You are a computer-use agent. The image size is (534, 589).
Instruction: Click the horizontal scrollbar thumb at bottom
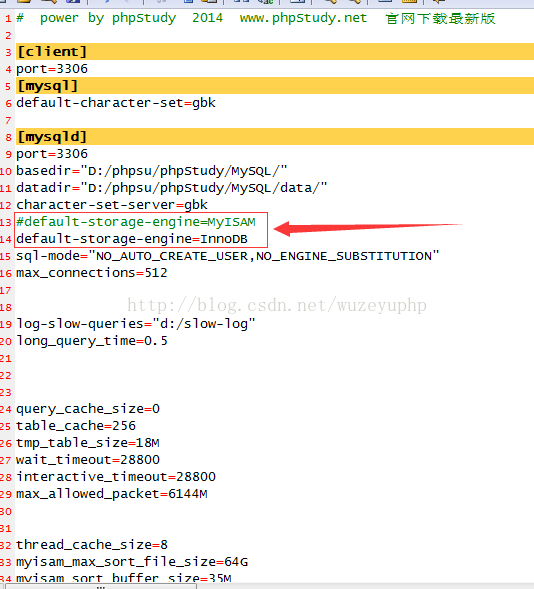click(x=101, y=586)
